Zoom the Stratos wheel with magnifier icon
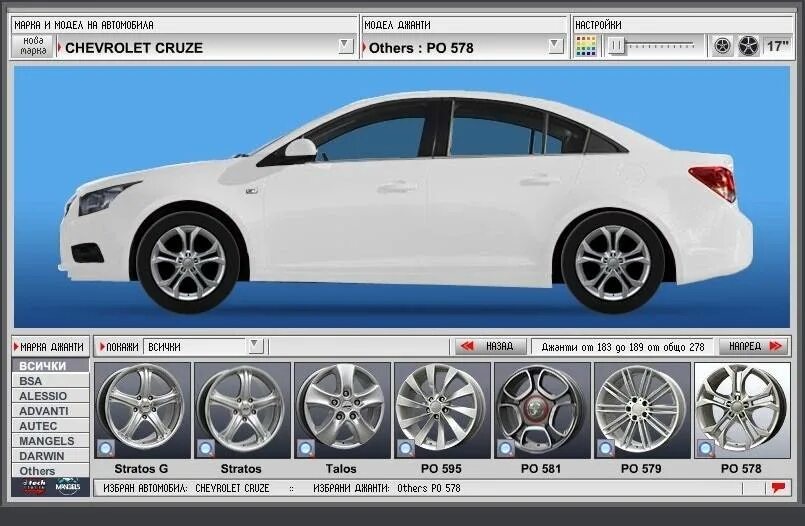805x526 pixels. (206, 449)
